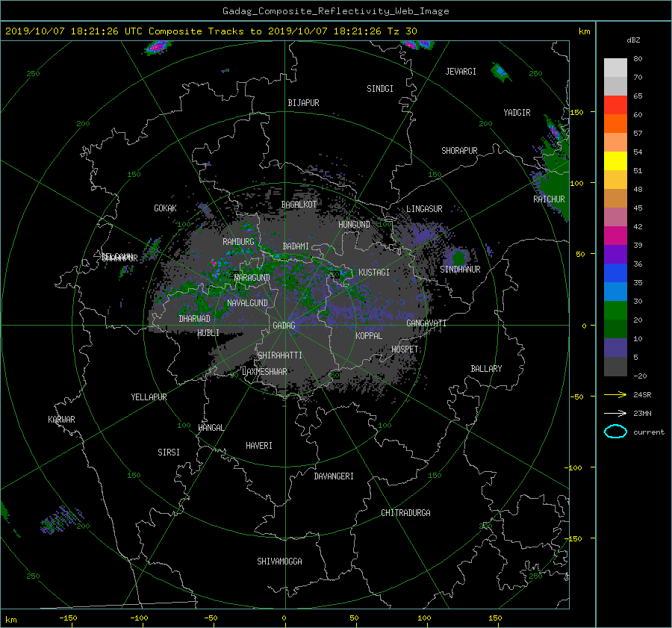672x628 pixels.
Task: Click the BAGALKOT town label
Action: coord(299,205)
